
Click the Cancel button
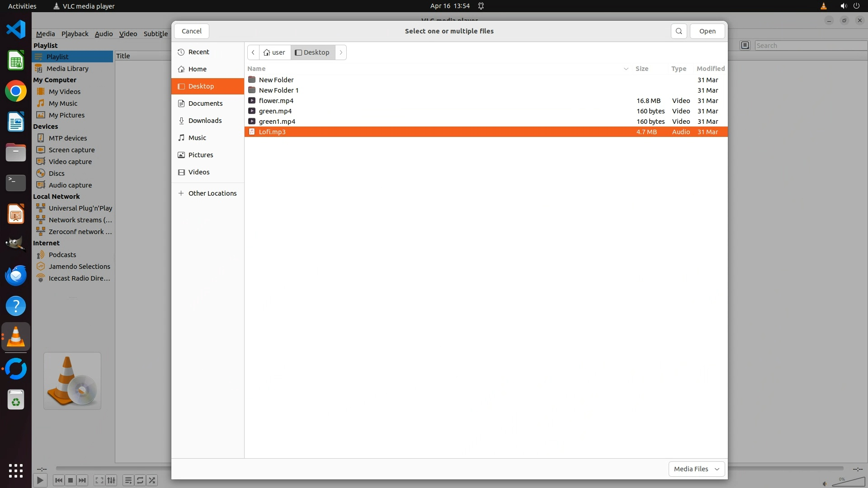[191, 31]
